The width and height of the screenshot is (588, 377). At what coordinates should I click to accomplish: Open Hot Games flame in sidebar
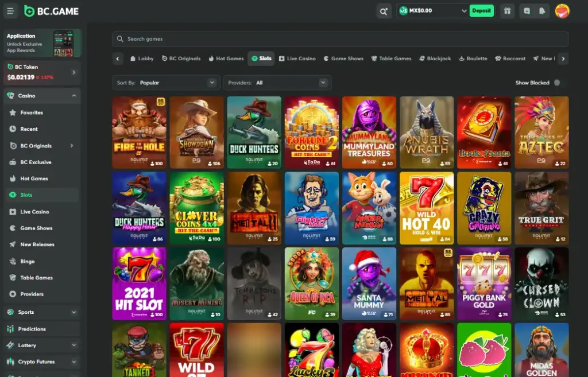pyautogui.click(x=42, y=178)
